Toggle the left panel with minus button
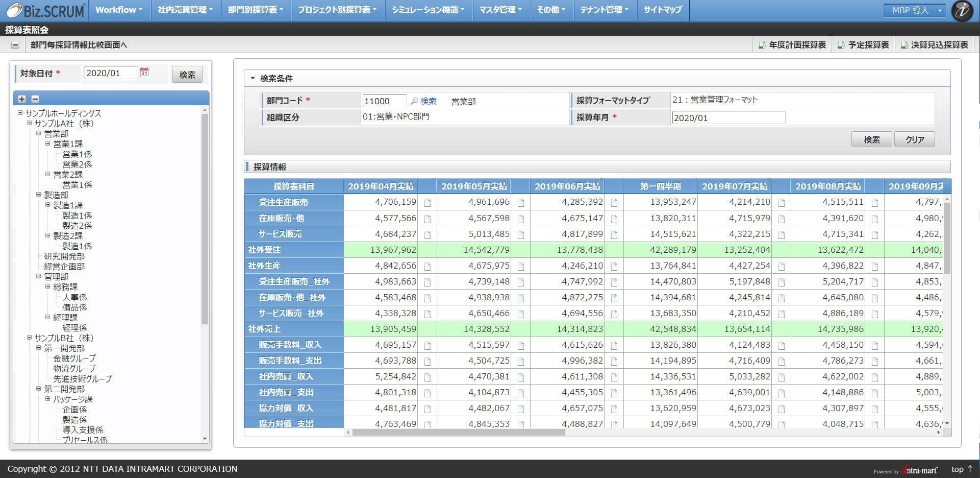This screenshot has width=980, height=478. coord(15,45)
